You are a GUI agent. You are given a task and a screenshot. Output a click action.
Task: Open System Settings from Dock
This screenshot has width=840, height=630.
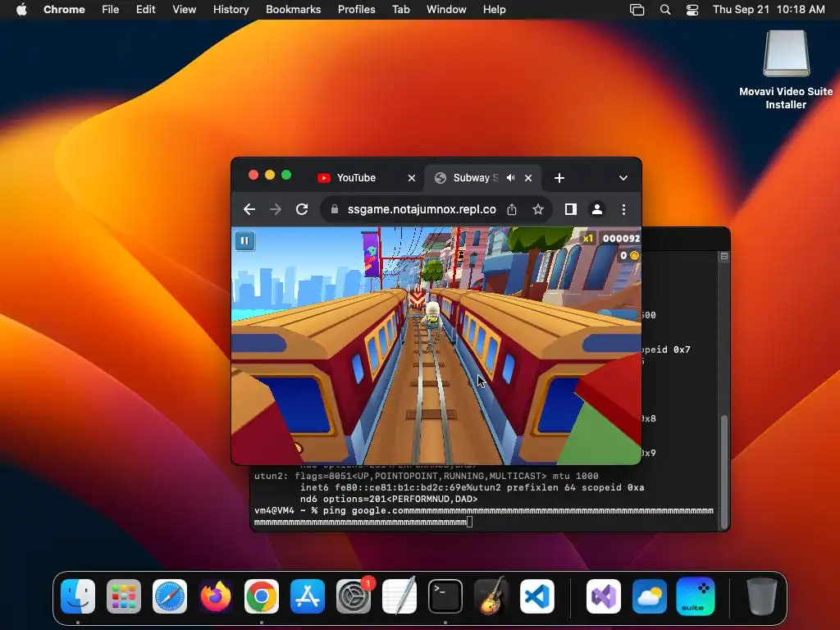[x=354, y=596]
